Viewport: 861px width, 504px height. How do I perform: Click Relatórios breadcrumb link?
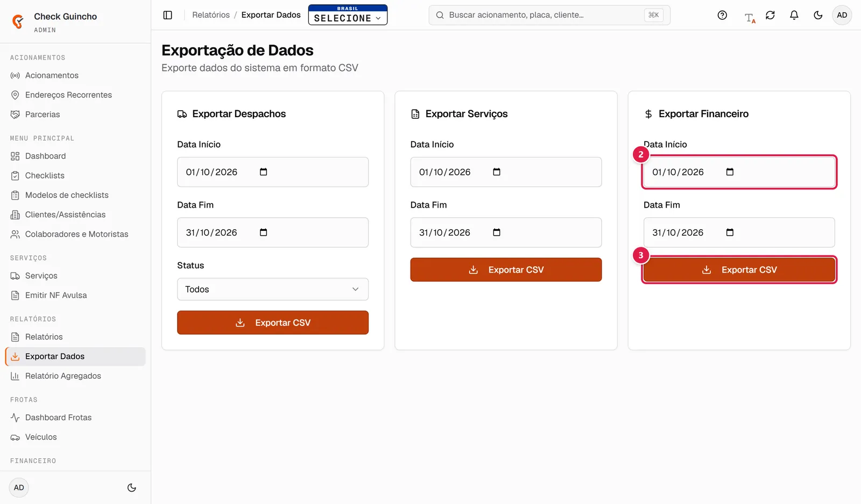coord(211,15)
